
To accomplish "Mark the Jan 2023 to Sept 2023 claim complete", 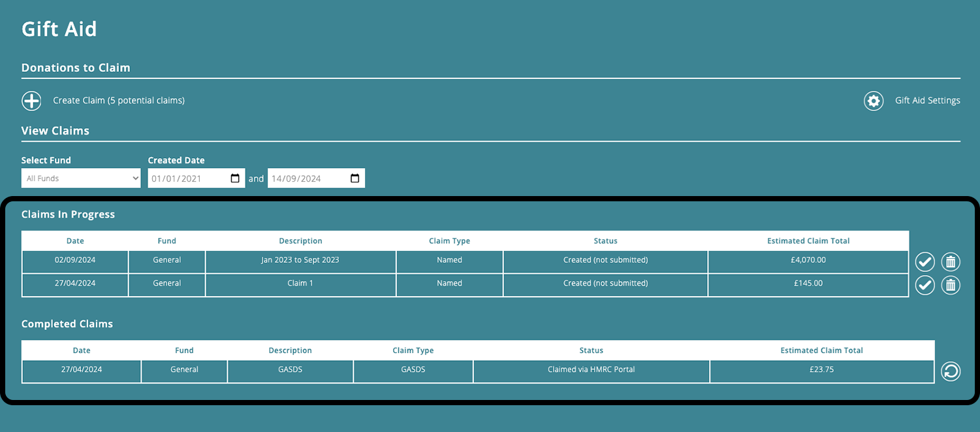I will 925,262.
